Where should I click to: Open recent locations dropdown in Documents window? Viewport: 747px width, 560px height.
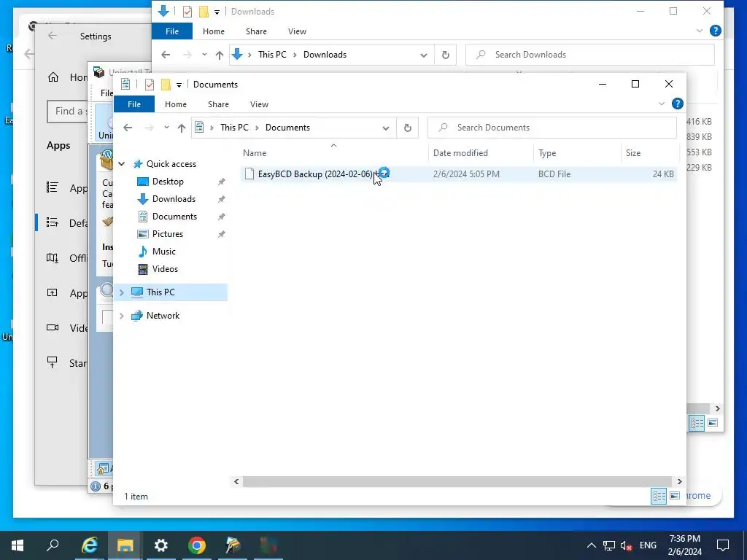(x=166, y=128)
